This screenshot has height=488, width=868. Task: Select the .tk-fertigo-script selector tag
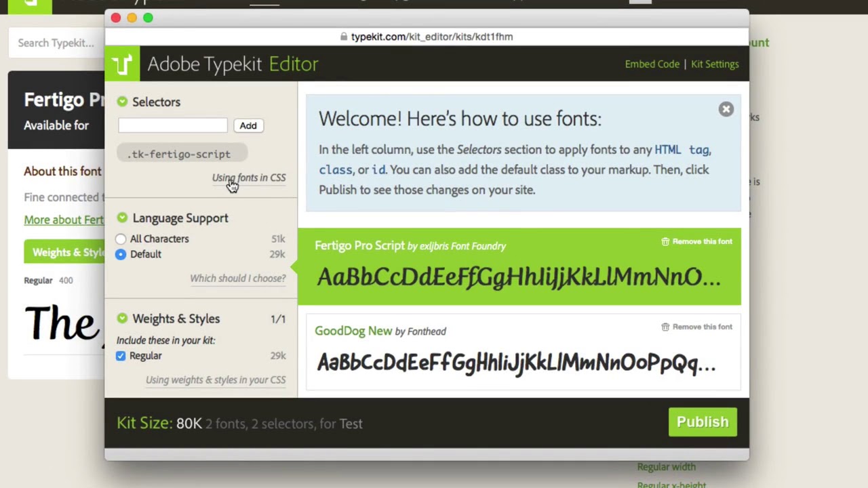tap(182, 154)
